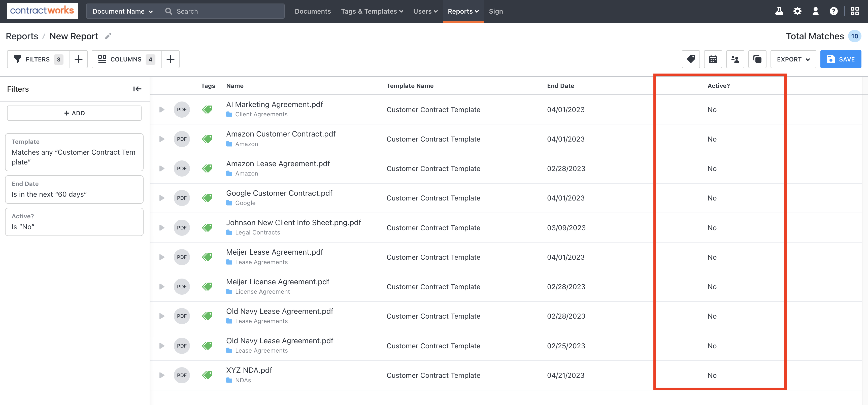Viewport: 868px width, 405px height.
Task: Open the help question mark icon
Action: click(x=834, y=11)
